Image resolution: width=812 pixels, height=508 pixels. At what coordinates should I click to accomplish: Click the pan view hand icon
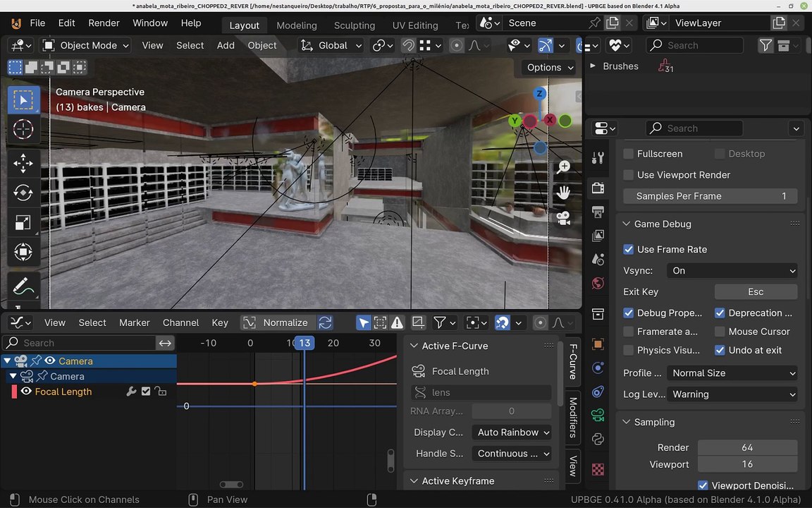pyautogui.click(x=563, y=193)
